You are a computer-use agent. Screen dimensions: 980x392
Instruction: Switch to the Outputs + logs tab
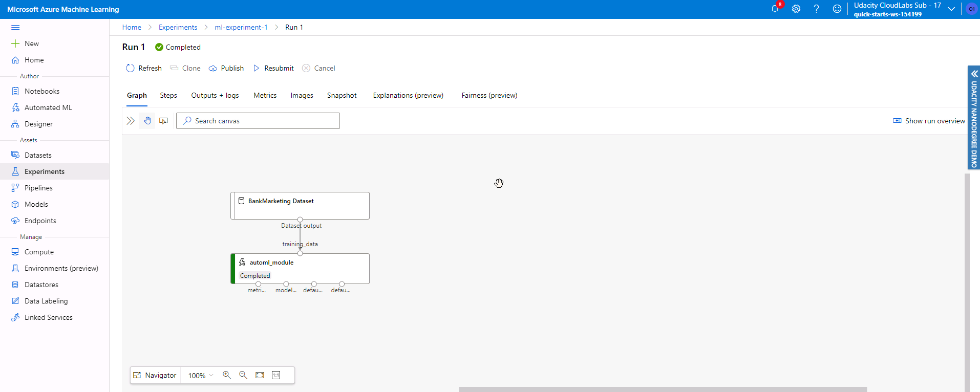coord(215,96)
